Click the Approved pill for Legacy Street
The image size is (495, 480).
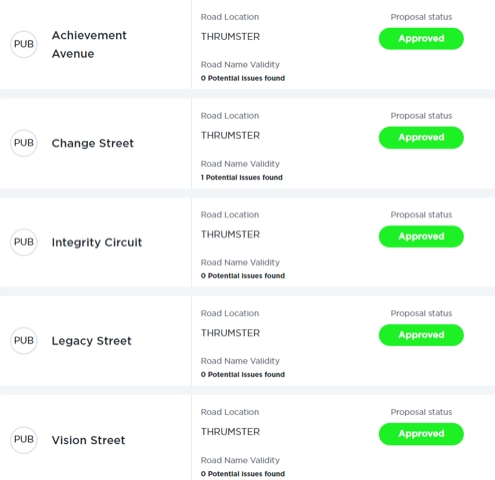click(x=421, y=335)
